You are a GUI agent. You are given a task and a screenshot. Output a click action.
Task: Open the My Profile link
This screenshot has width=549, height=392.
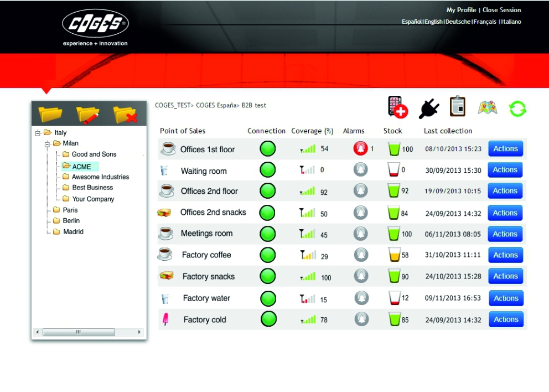[460, 10]
